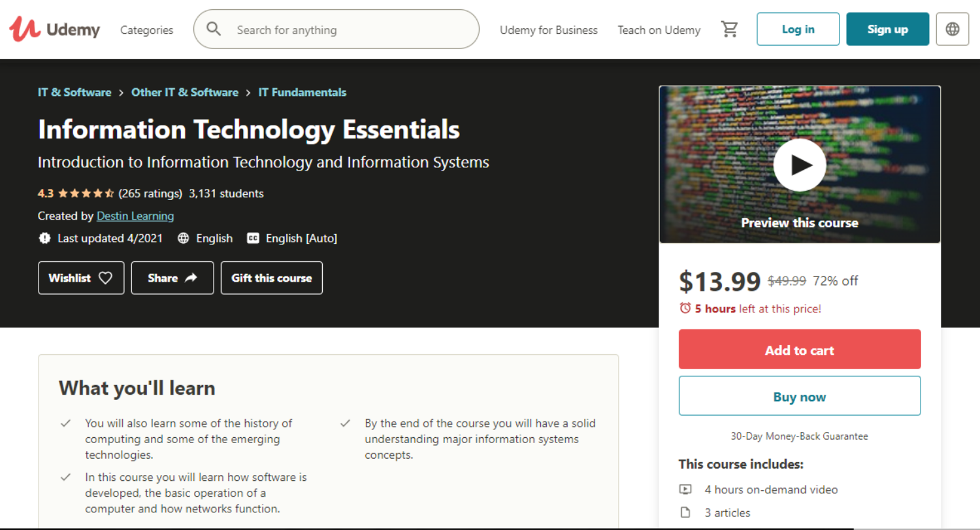Click Gift this course button
This screenshot has height=530, width=980.
pos(271,278)
